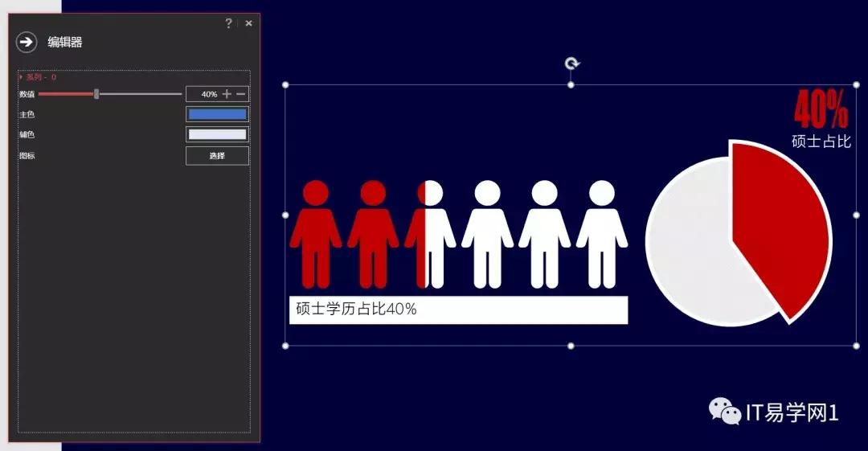Select the half-red third person icon
The height and width of the screenshot is (451, 868).
tap(430, 234)
